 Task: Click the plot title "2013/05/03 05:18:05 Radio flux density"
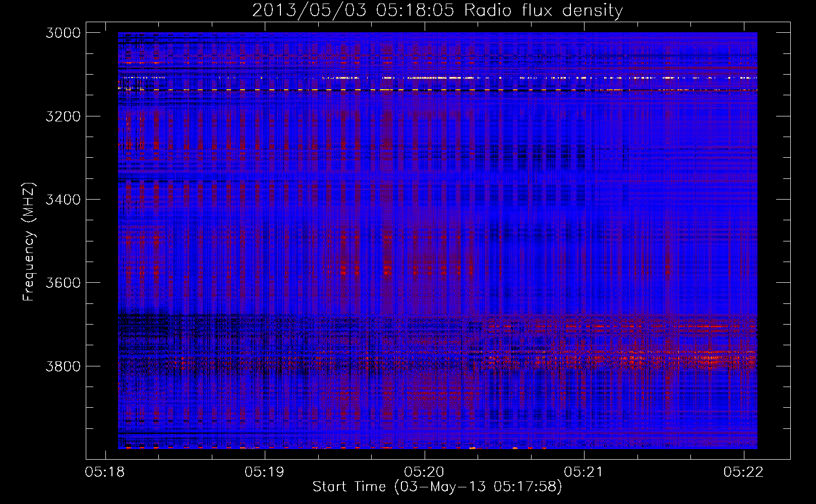tap(437, 11)
